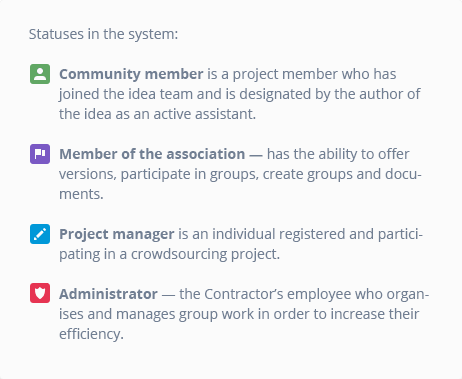Click the green Community member person icon
This screenshot has width=462, height=379.
pos(40,74)
